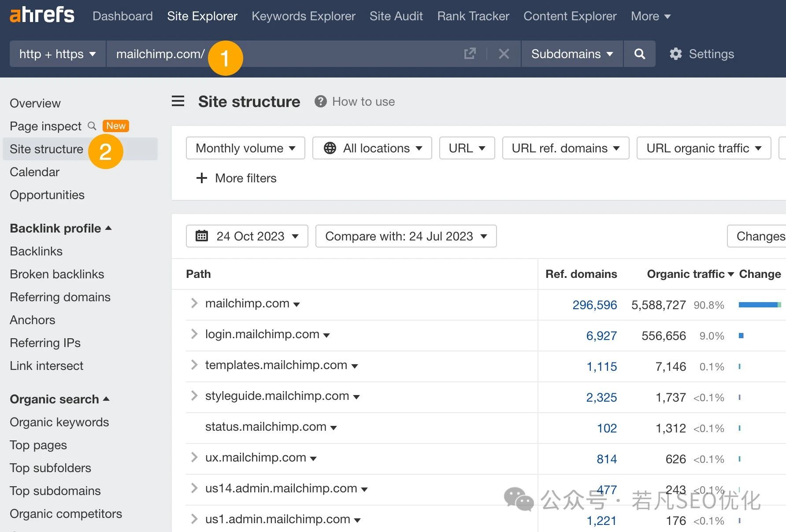Image resolution: width=786 pixels, height=532 pixels.
Task: Expand the mailchimp.com row
Action: [x=194, y=303]
